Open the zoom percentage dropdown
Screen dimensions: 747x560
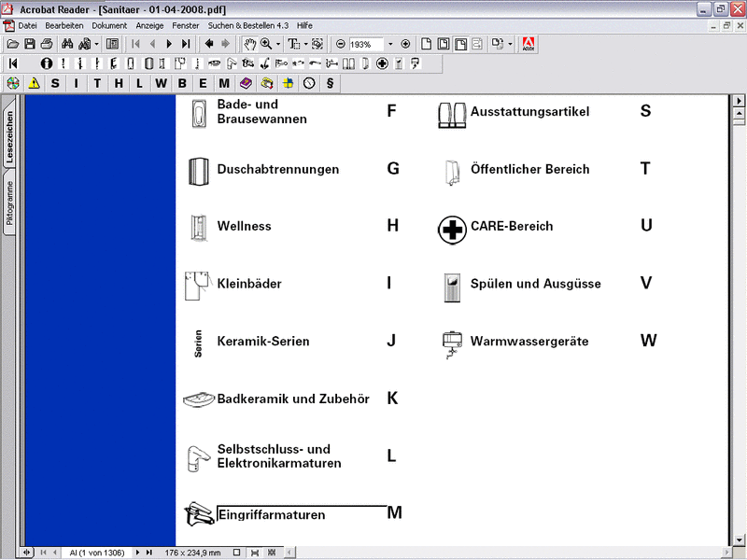390,44
